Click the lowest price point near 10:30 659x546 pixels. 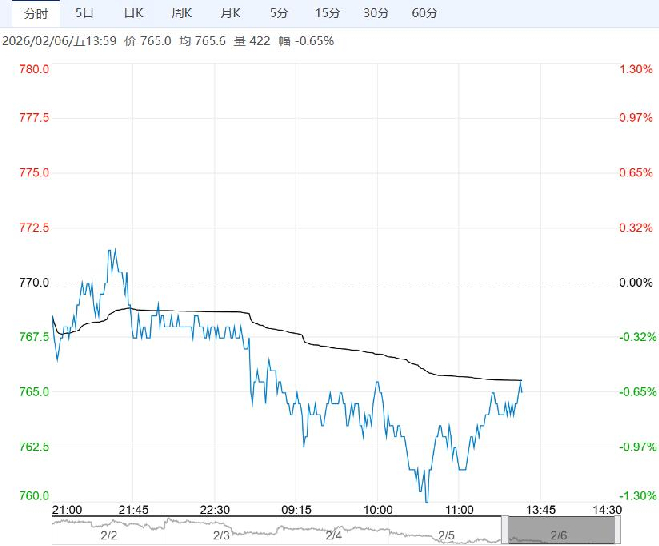[x=427, y=500]
